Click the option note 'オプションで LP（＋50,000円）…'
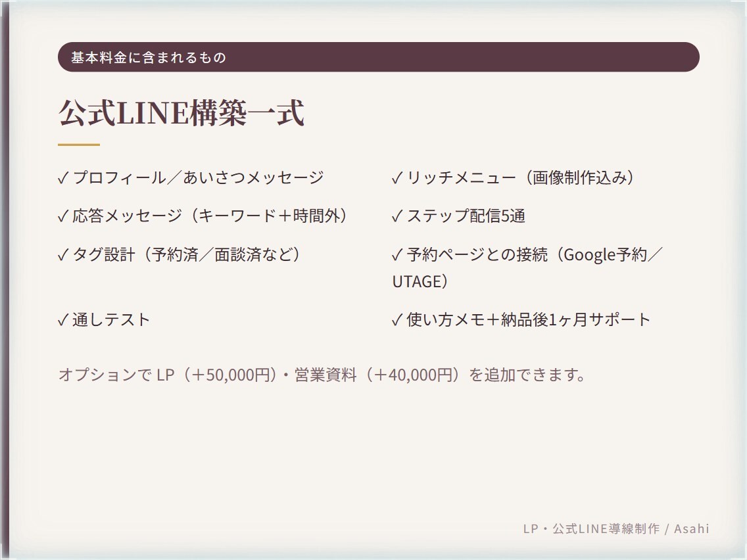This screenshot has height=560, width=747. (x=322, y=375)
